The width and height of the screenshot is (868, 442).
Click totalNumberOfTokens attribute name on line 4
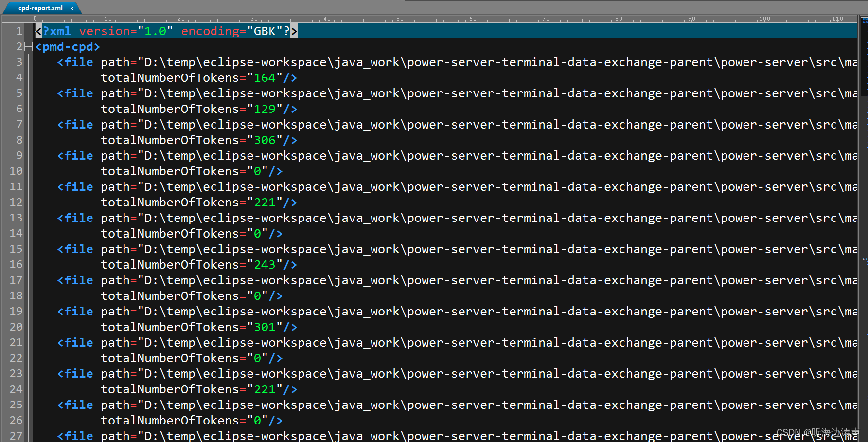coord(170,78)
